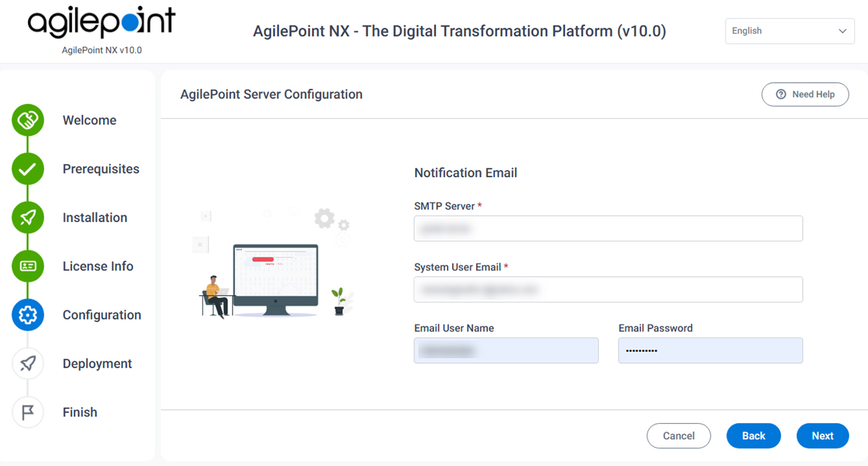
Task: Click the Finish flag step icon
Action: point(28,412)
